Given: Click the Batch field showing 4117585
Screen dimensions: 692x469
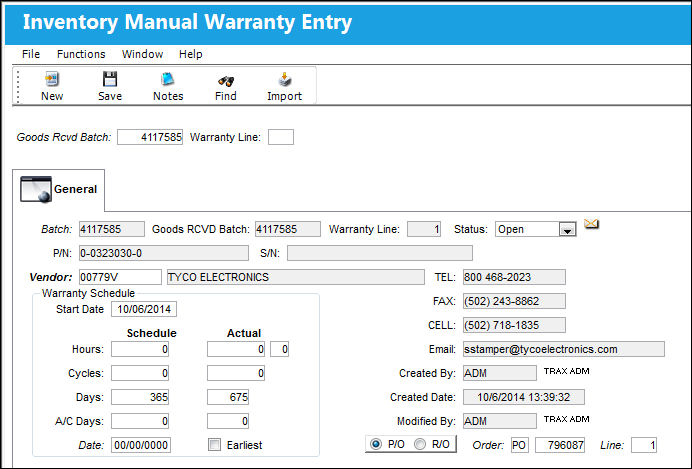Looking at the screenshot, I should (x=112, y=229).
